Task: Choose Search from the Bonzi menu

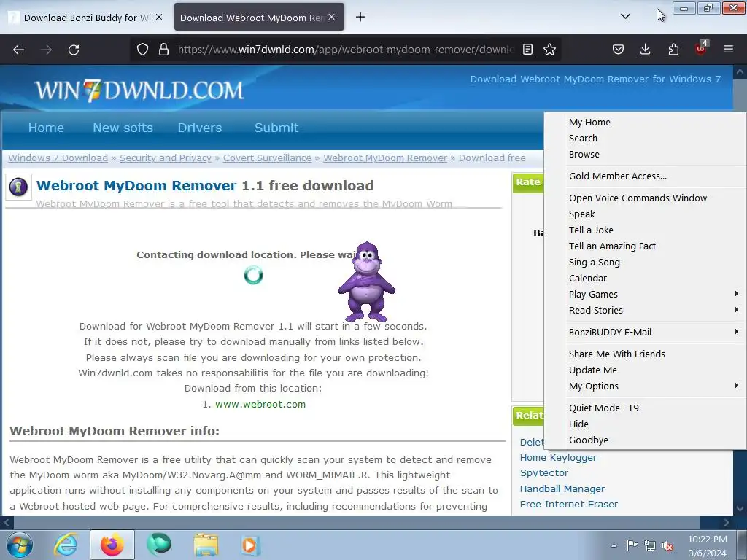Action: [583, 138]
